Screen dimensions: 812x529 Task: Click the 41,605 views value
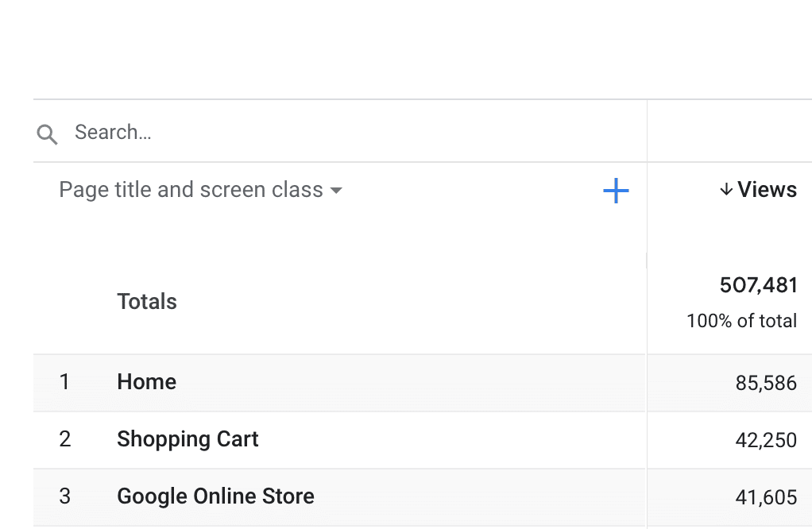(x=766, y=498)
